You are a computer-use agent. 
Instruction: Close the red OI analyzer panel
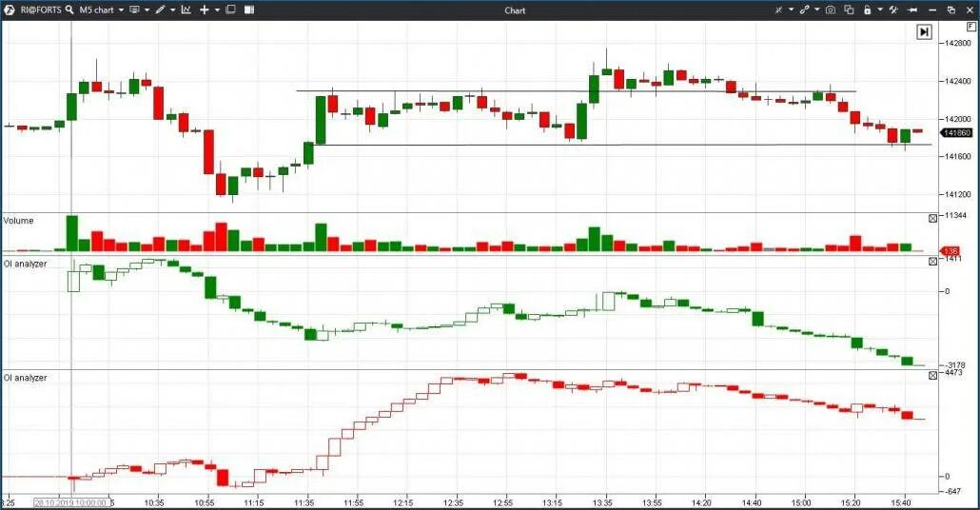(x=932, y=375)
